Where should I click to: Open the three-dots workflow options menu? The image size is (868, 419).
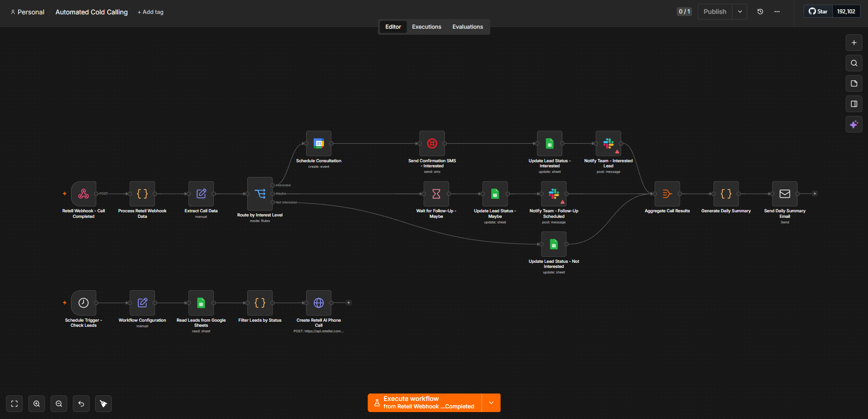click(777, 12)
